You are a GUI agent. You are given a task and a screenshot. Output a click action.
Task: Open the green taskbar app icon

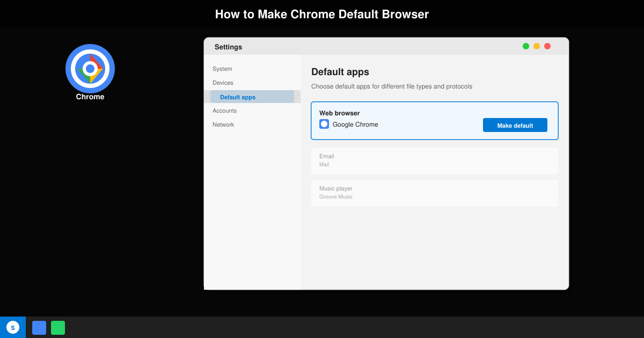point(58,328)
